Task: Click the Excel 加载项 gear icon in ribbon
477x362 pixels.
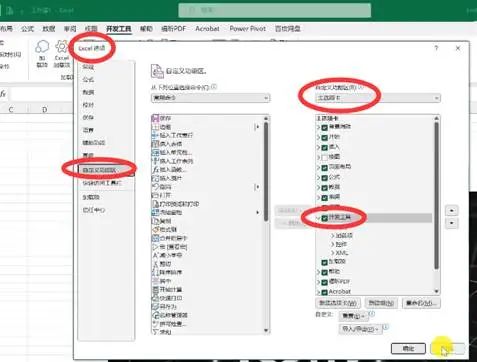Action: click(62, 47)
